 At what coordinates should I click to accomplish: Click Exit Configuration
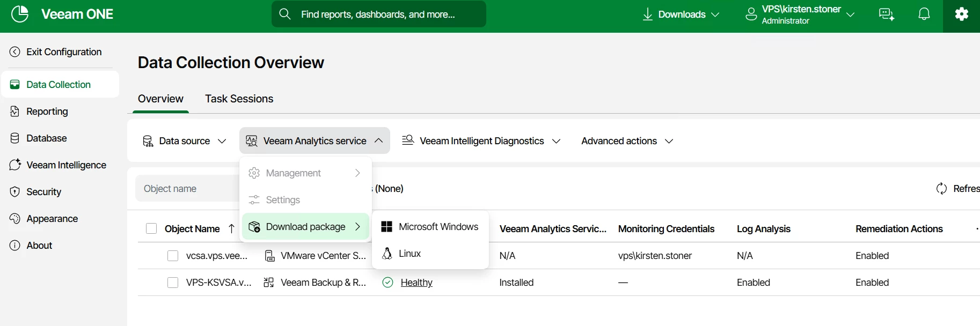60,52
